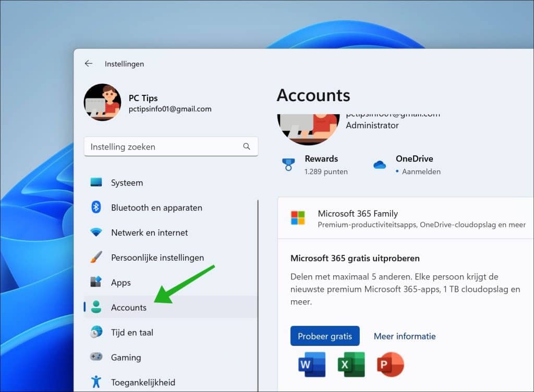This screenshot has width=534, height=392.
Task: Click pctipsinfo01@gmail.com in sidebar
Action: tap(170, 109)
